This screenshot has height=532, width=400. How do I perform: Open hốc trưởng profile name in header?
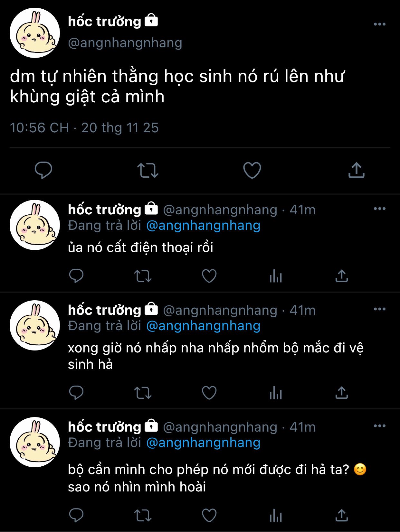pyautogui.click(x=105, y=22)
